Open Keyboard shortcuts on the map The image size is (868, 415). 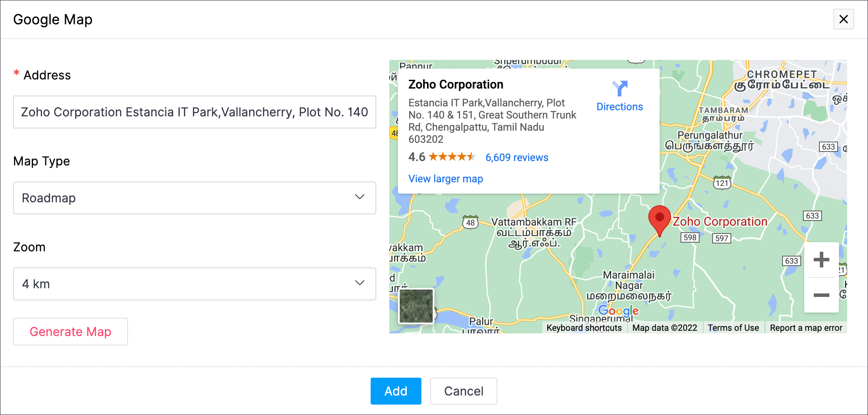[x=584, y=328]
